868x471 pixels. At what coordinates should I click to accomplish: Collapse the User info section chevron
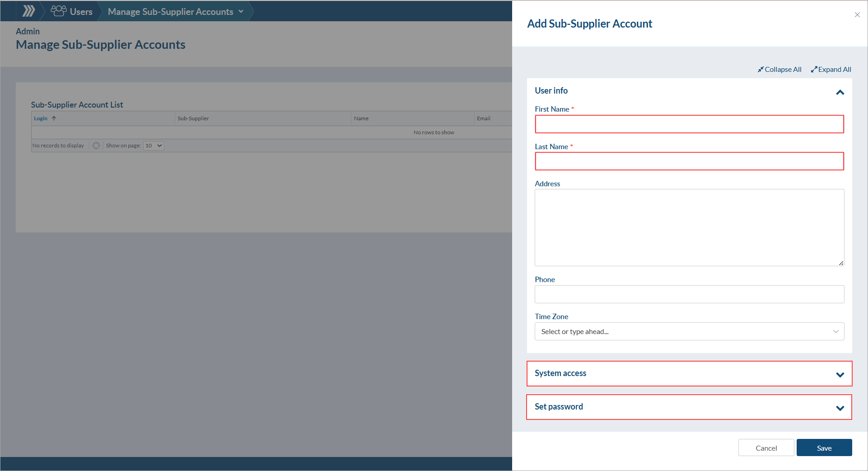point(840,92)
